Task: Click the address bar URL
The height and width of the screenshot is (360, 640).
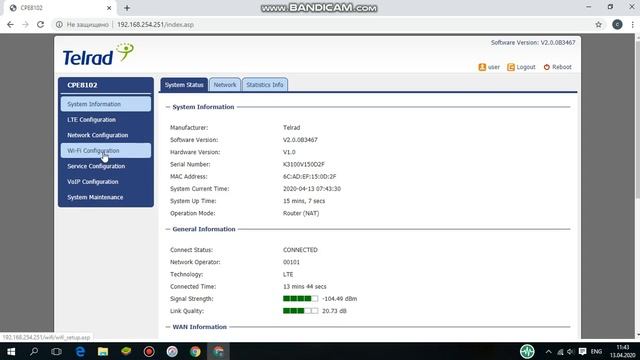Action: (x=155, y=24)
